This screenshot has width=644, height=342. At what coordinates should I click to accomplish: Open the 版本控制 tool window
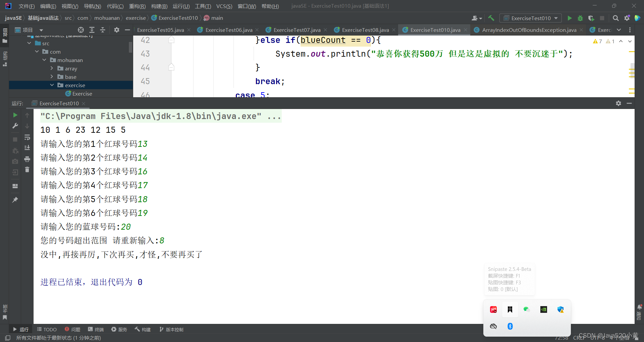(171, 330)
